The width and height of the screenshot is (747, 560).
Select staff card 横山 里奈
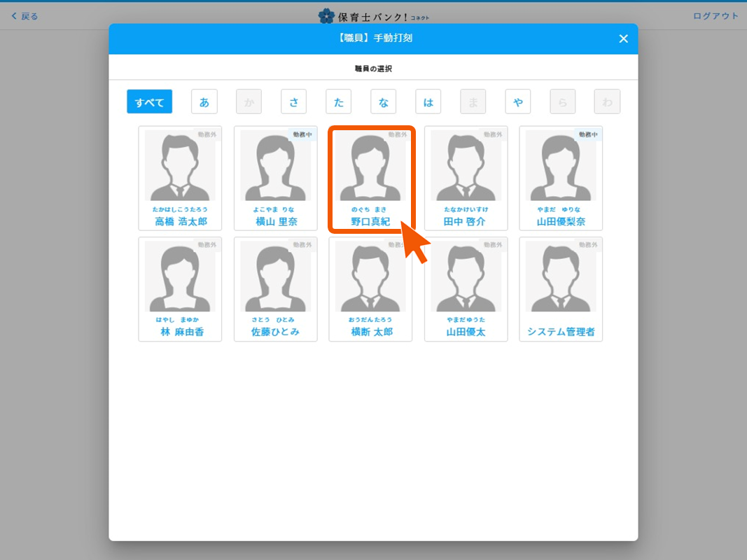point(275,178)
